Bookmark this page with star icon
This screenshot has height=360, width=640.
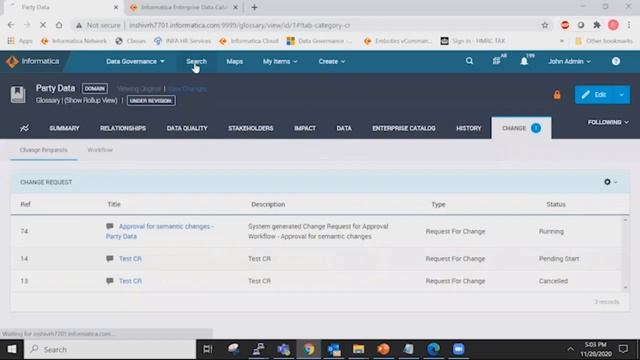545,25
